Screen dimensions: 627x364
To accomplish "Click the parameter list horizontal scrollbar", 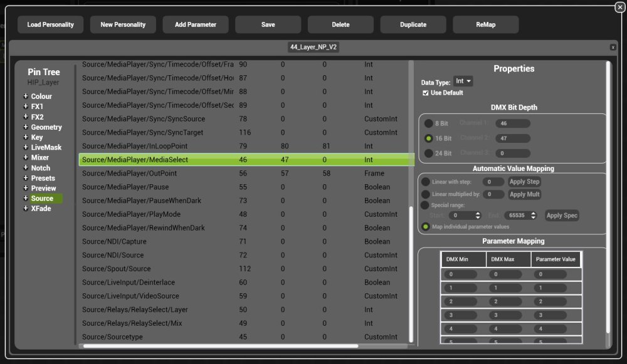I will click(220, 346).
